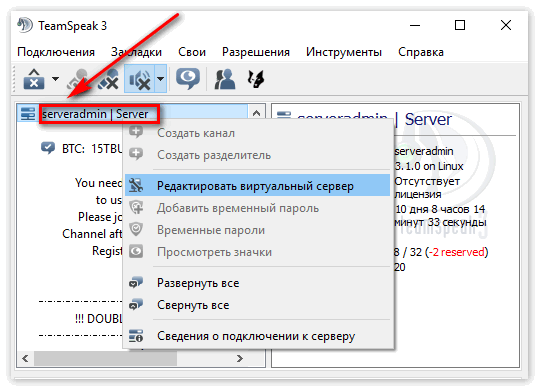This screenshot has height=390, width=539.
Task: Click the !!! DOUBL channel row text
Action: [x=99, y=319]
